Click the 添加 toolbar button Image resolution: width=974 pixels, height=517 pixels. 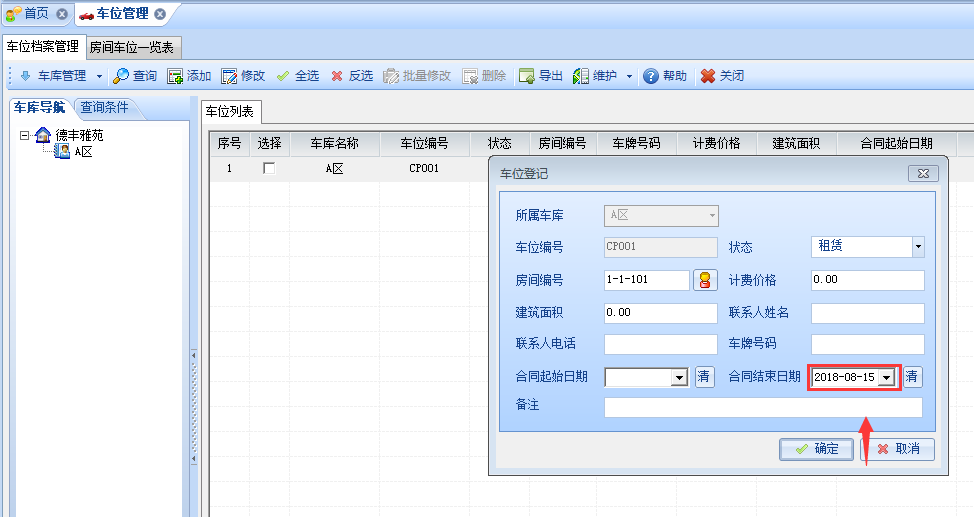189,76
